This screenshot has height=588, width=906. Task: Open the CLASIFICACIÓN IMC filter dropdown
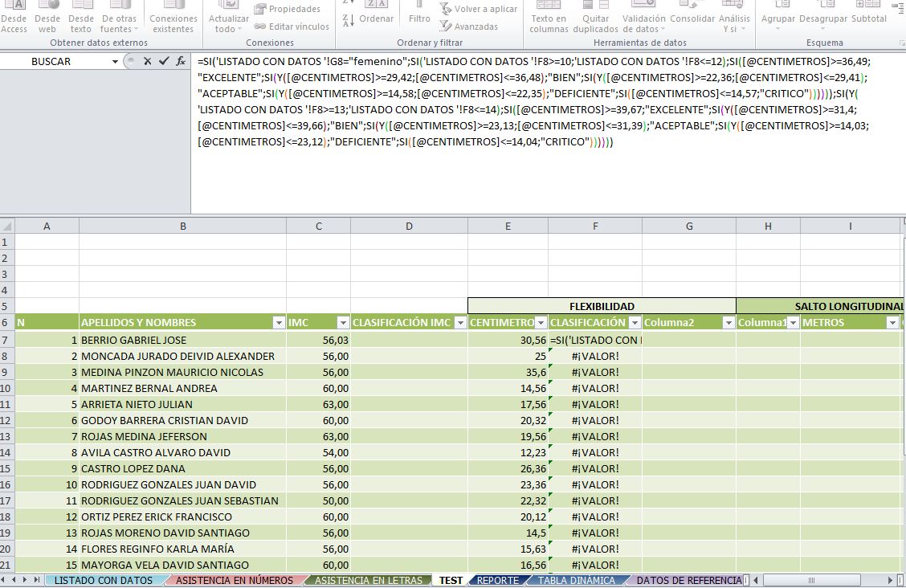point(460,323)
